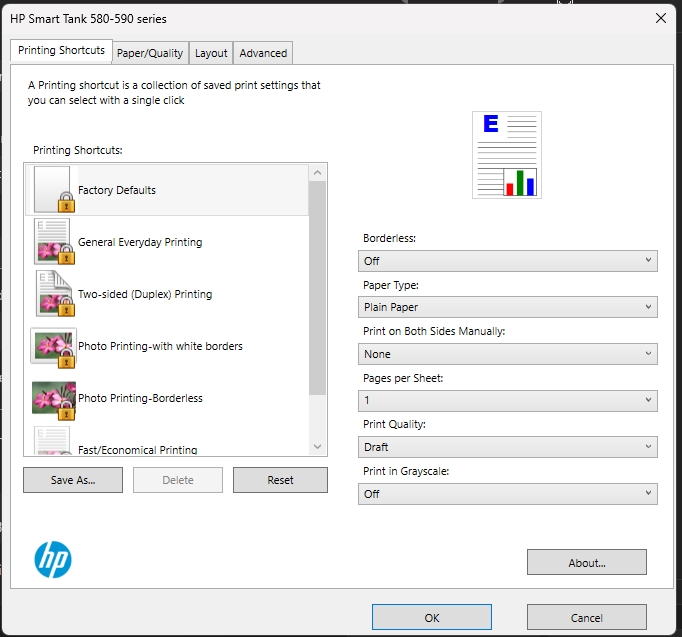Click the Factory Defaults shortcut icon
The width and height of the screenshot is (682, 637).
[54, 190]
